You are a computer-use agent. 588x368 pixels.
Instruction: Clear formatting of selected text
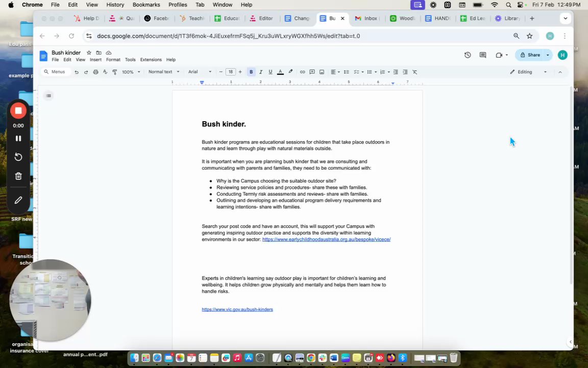tap(415, 72)
